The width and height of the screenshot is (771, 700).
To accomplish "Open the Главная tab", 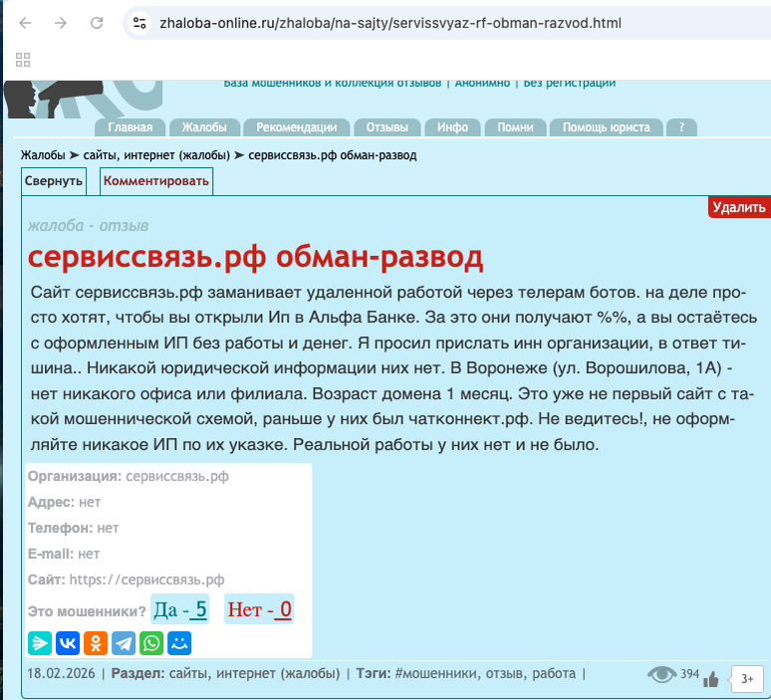I will [x=130, y=127].
